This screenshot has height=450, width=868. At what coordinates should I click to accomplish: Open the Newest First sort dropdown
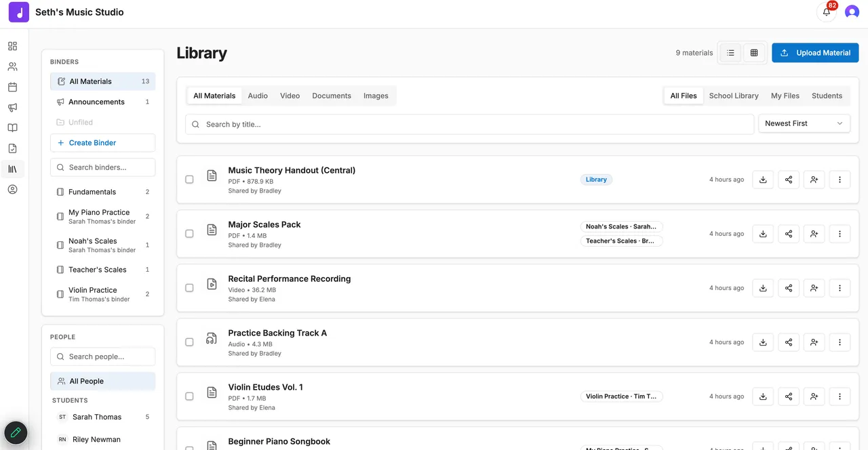point(804,123)
